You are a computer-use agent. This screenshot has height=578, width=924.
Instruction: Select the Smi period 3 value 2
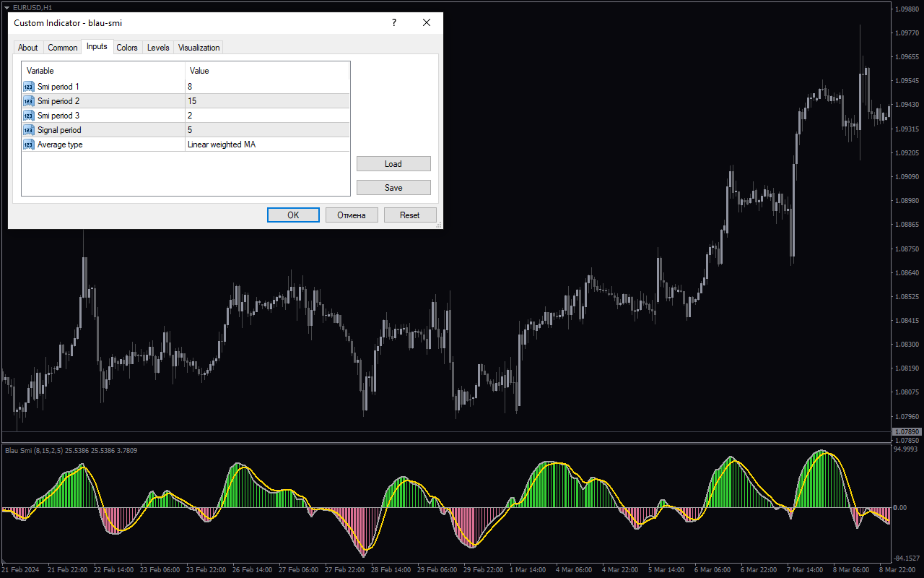[x=268, y=116]
